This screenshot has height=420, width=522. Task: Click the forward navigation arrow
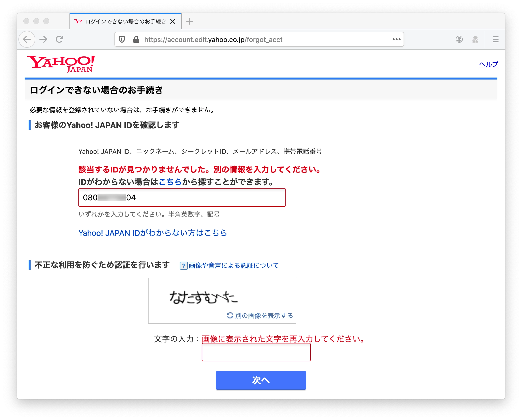(x=44, y=39)
